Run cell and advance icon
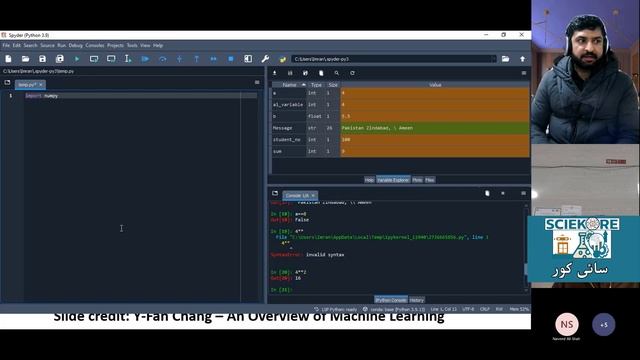 (111, 59)
